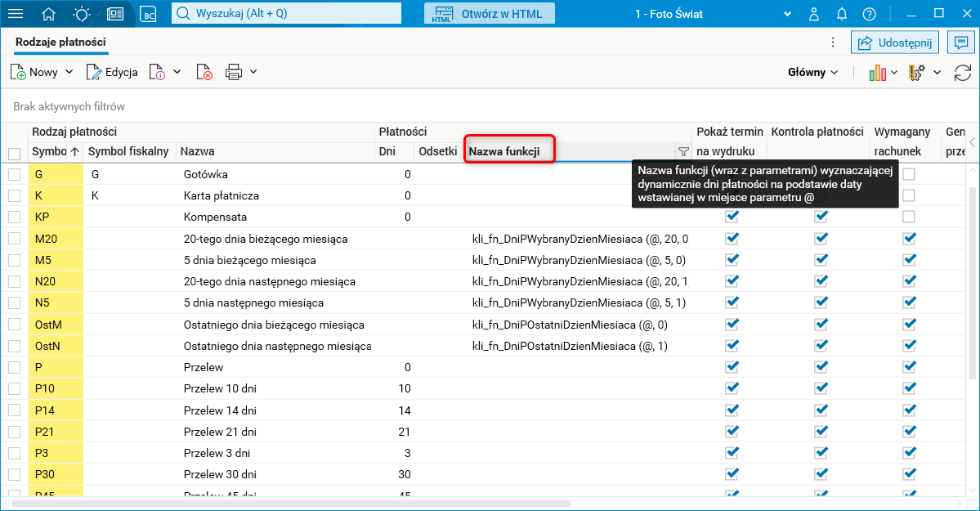Click the three-dot more options icon
This screenshot has width=980, height=511.
833,42
